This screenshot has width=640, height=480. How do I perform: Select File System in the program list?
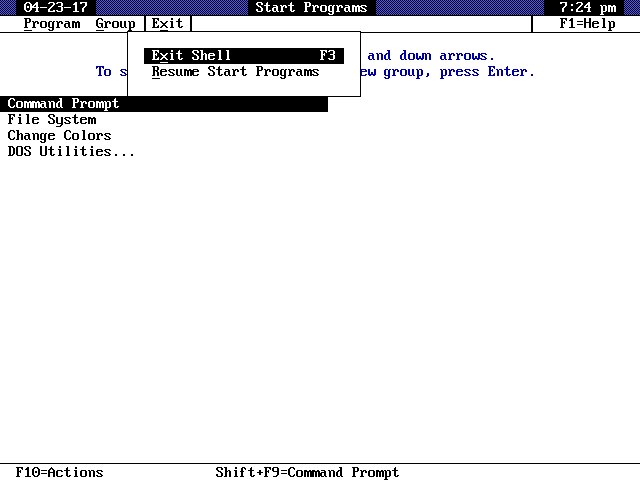pos(52,120)
